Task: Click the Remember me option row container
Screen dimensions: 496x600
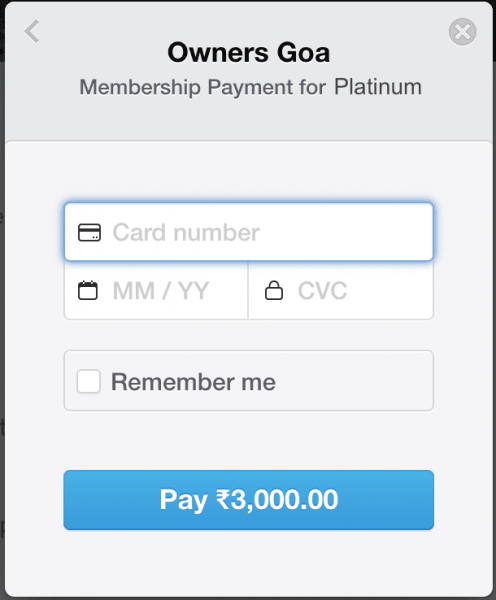Action: tap(249, 381)
